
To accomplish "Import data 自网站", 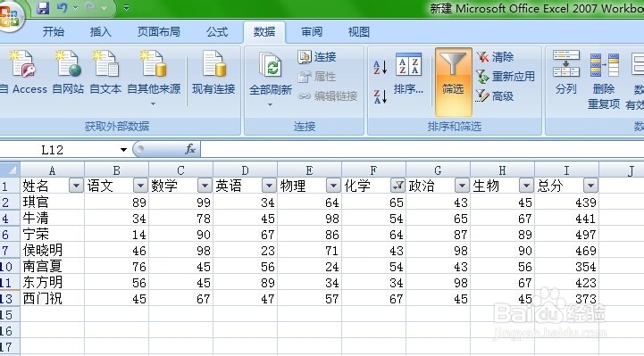I will pyautogui.click(x=68, y=72).
